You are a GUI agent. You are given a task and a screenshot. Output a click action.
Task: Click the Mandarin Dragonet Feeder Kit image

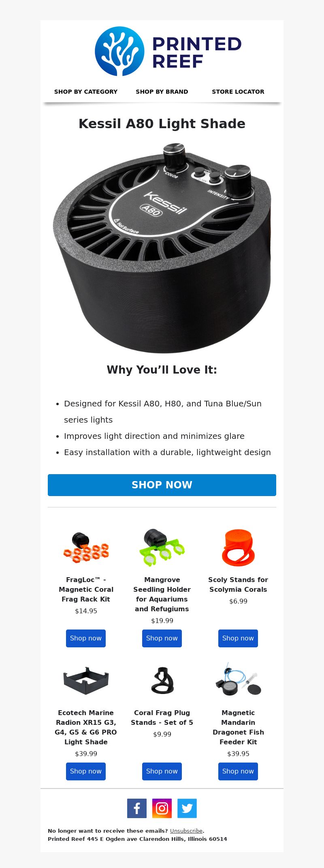tap(238, 679)
